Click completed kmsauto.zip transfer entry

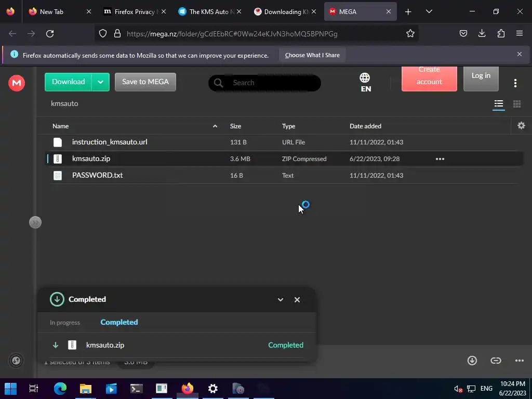(x=177, y=345)
